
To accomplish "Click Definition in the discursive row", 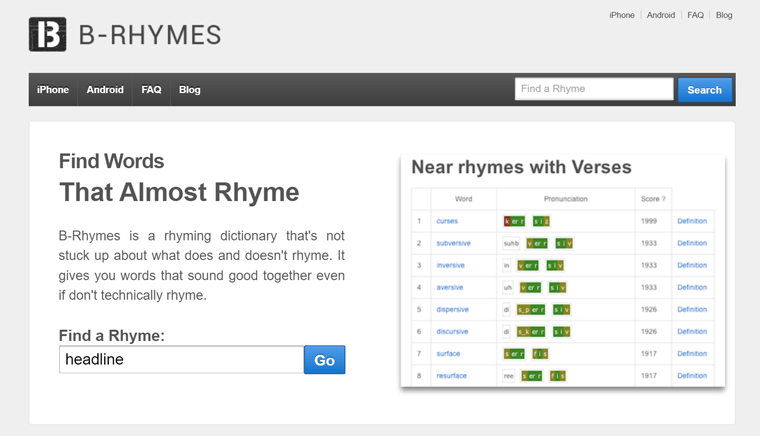I will coord(692,332).
